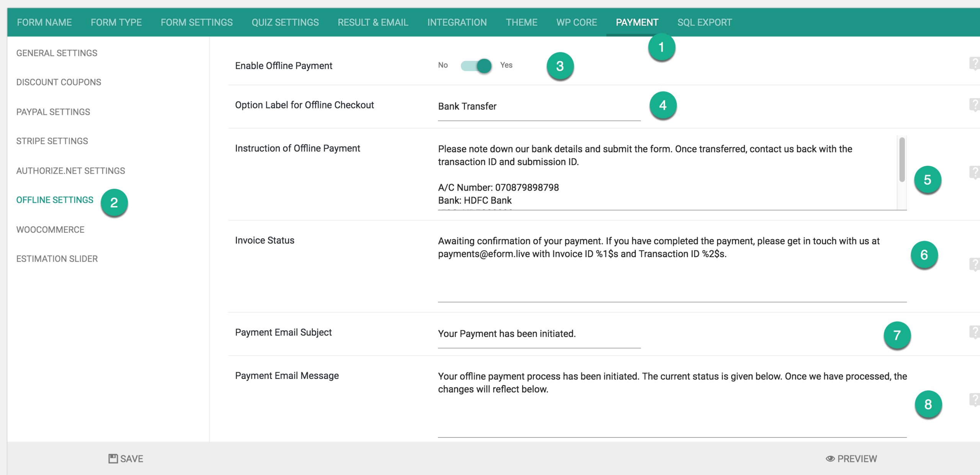Click help icon beside Option Label field
The height and width of the screenshot is (475, 980).
click(x=975, y=104)
